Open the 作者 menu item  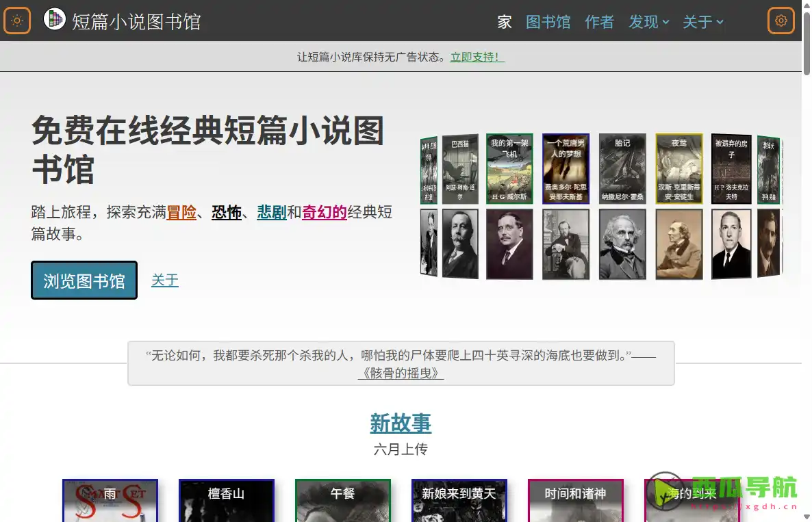pyautogui.click(x=599, y=22)
